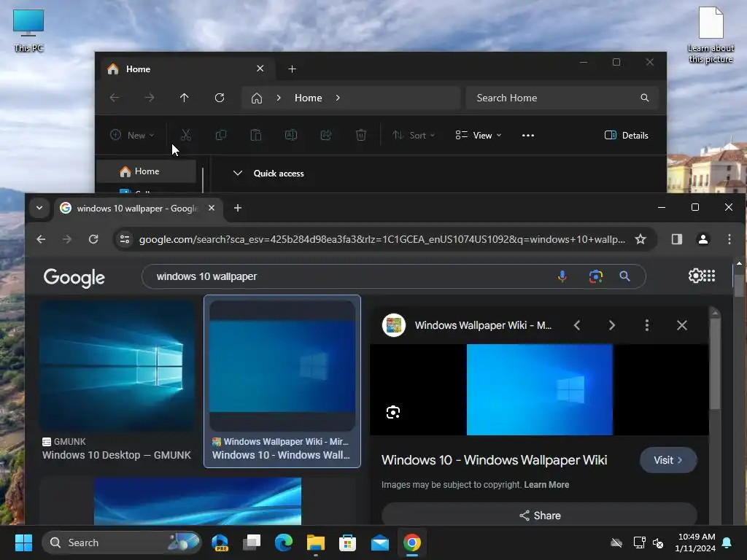Viewport: 747px width, 560px height.
Task: Click the Learn More copyright link
Action: (546, 485)
